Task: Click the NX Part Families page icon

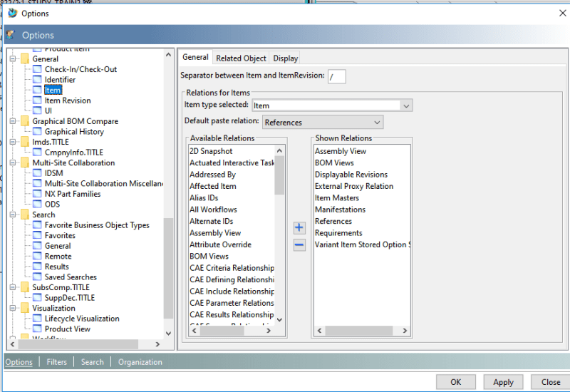Action: point(37,193)
